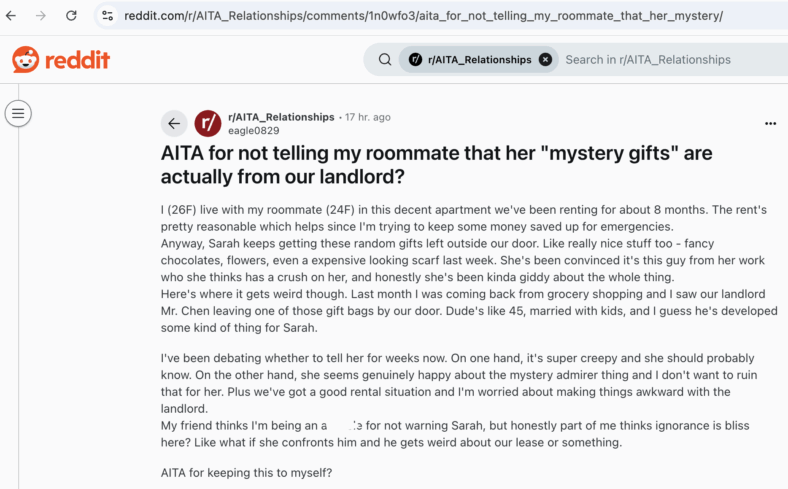
Task: Click the 'AITA for keeping this to myself?' line
Action: tap(246, 473)
